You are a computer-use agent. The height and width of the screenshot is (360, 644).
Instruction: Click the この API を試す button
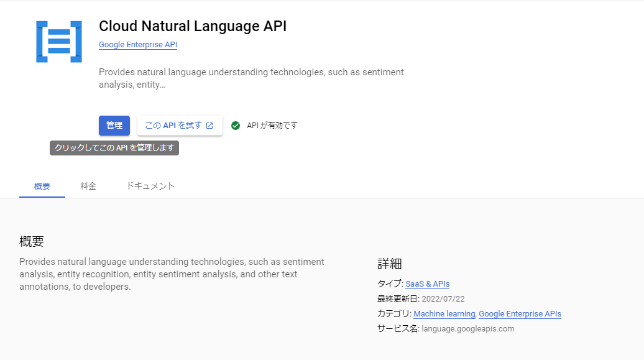[x=180, y=125]
